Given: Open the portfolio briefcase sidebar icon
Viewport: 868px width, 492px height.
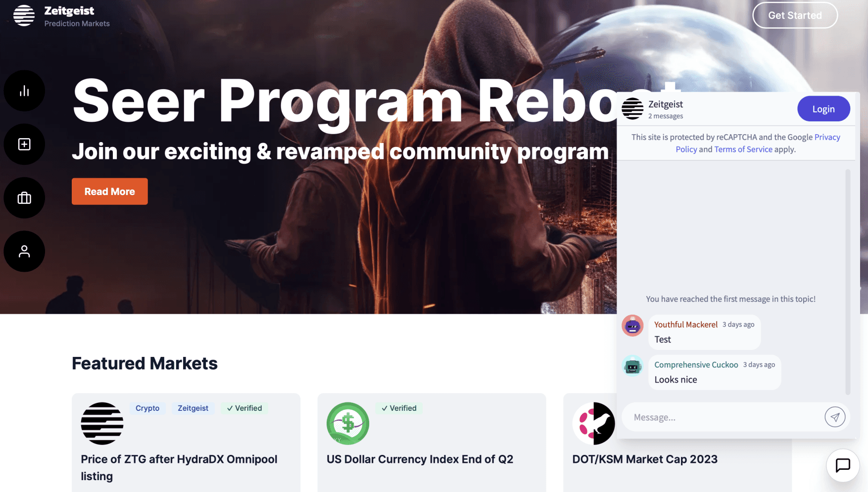Looking at the screenshot, I should click(24, 198).
